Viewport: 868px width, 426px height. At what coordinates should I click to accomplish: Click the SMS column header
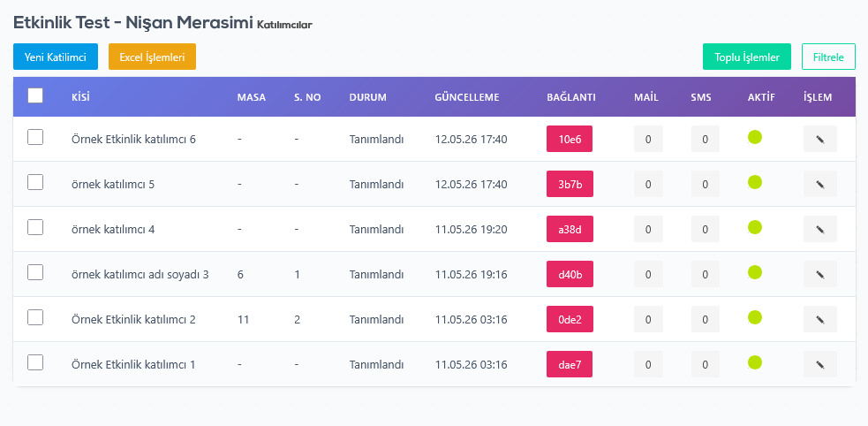click(x=701, y=97)
